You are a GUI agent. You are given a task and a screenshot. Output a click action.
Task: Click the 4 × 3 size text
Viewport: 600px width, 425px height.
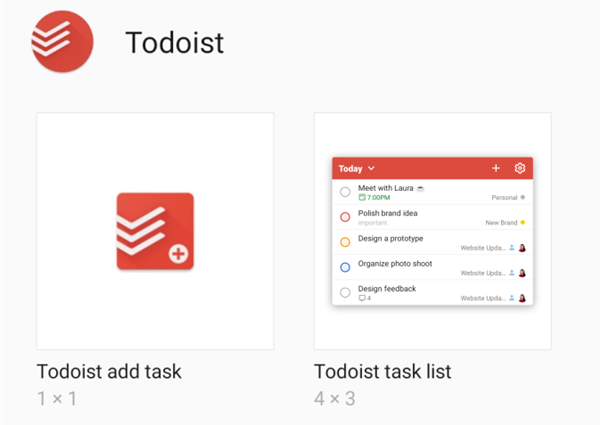pyautogui.click(x=334, y=399)
